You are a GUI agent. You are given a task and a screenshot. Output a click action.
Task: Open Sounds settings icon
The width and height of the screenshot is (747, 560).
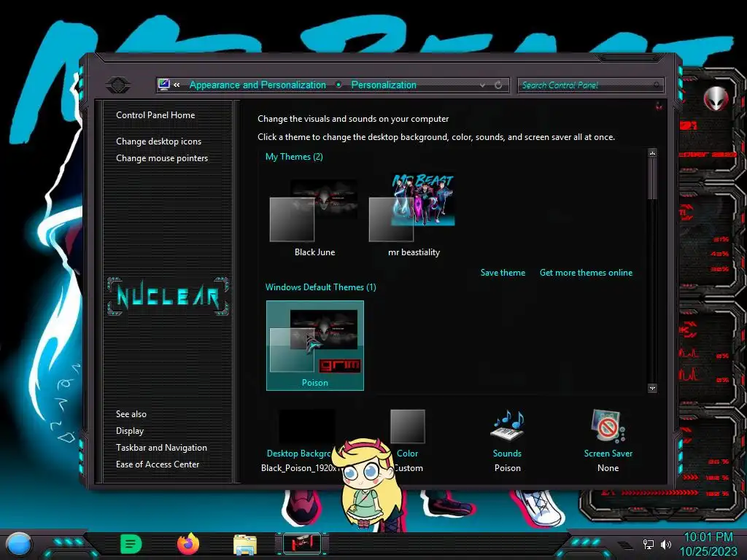[508, 425]
